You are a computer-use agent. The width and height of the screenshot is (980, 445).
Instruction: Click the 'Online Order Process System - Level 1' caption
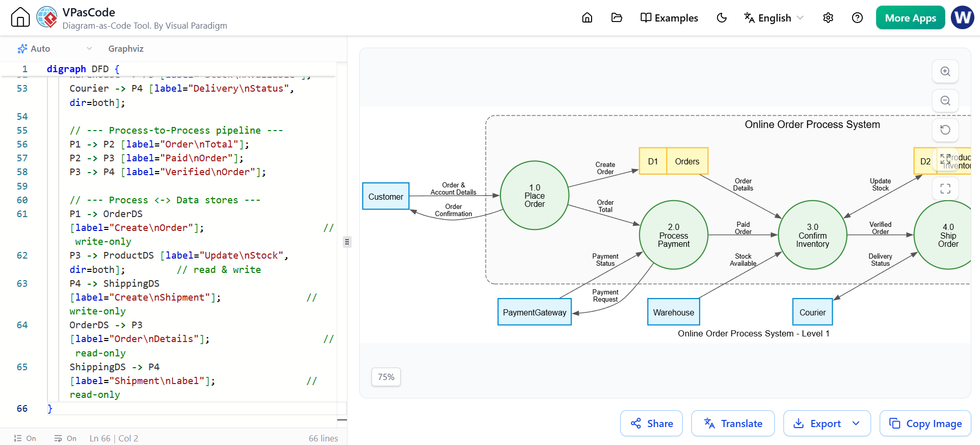pos(753,333)
